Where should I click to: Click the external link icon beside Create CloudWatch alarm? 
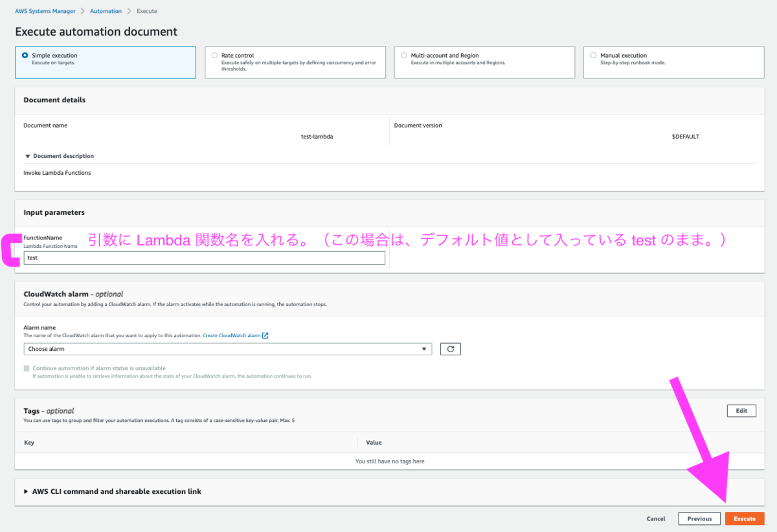click(x=265, y=336)
